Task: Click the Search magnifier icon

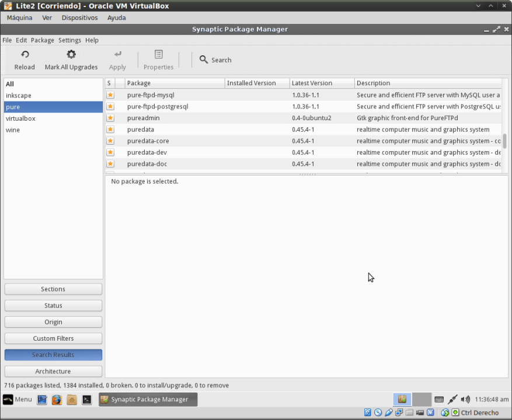Action: 203,60
